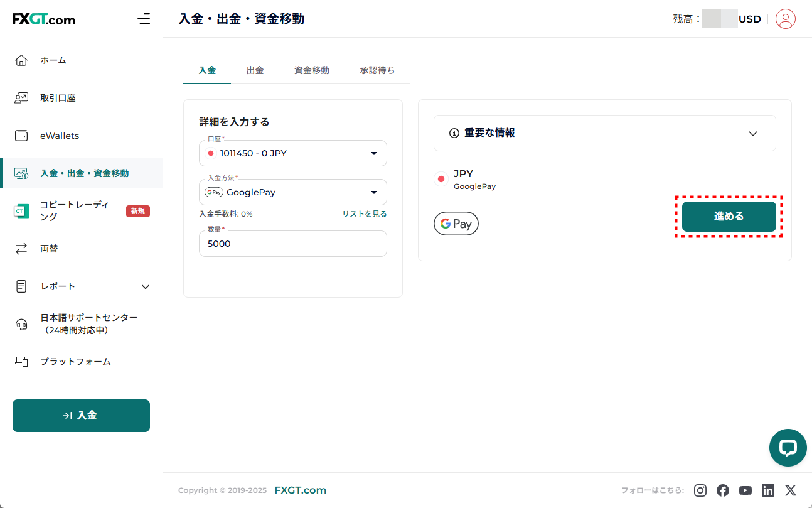Expand the 重要な情報 section chevron
Image resolution: width=812 pixels, height=508 pixels.
click(753, 133)
